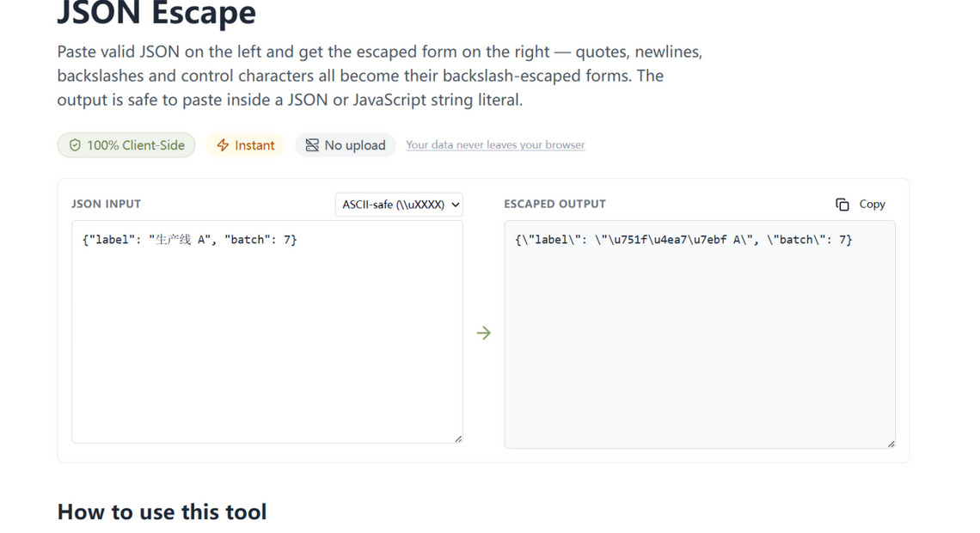Click the escaped text \u751f\u4ea7\u7ebf in output

pos(665,239)
